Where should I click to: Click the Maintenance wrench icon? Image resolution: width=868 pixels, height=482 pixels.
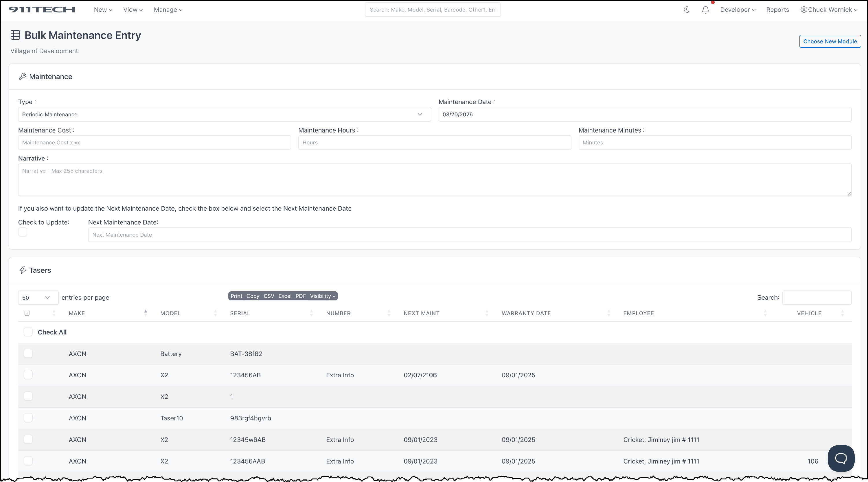point(23,76)
